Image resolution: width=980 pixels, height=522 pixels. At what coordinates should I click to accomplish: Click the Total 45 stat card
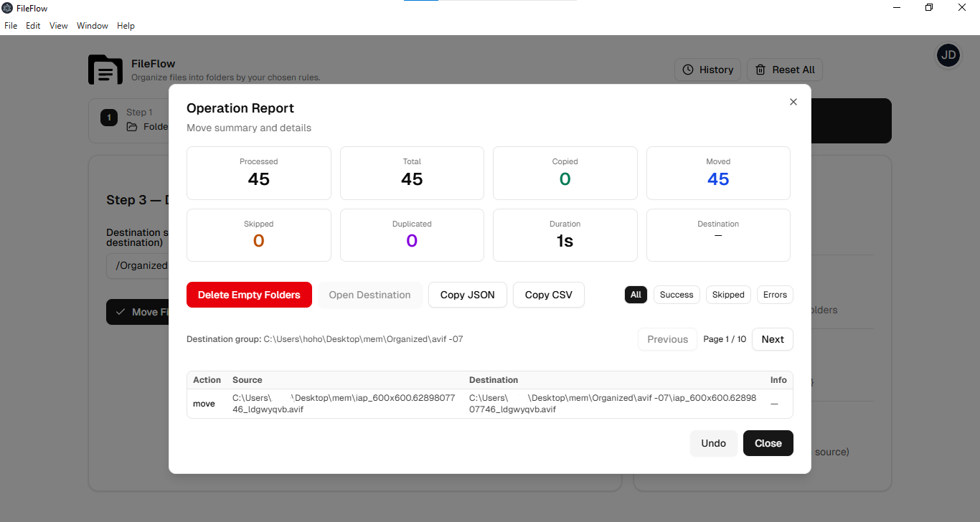pyautogui.click(x=412, y=173)
